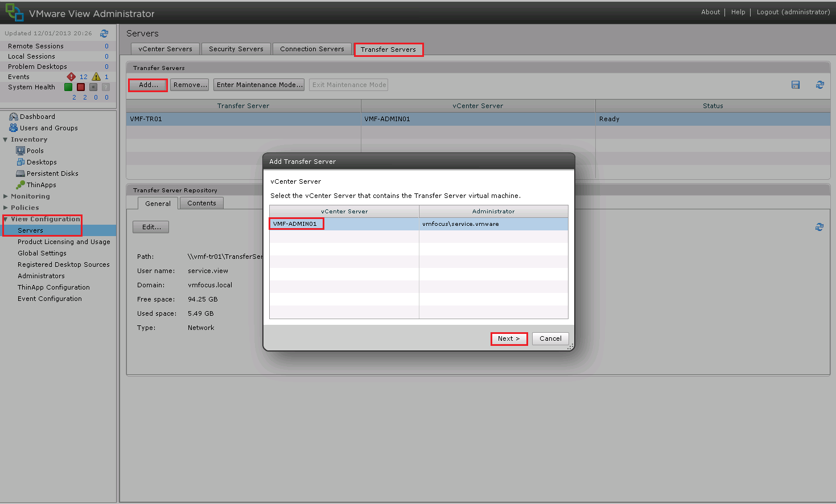Click the Logout (administrator) link
This screenshot has height=504, width=836.
pos(793,12)
